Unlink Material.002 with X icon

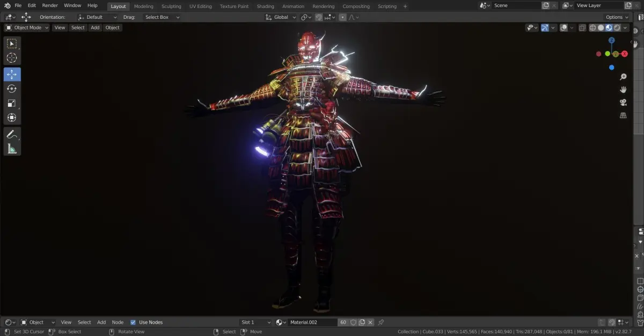pos(371,322)
